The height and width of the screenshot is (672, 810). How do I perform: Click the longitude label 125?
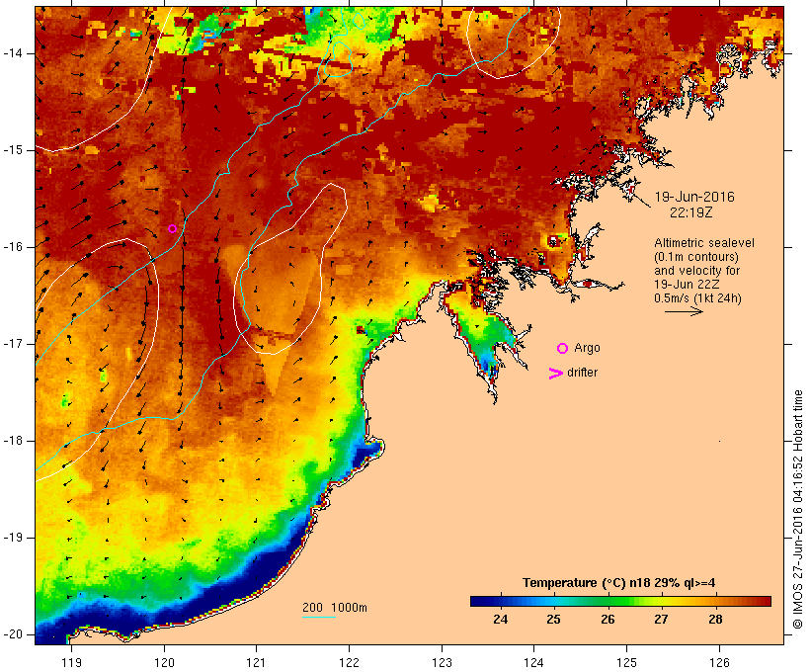pyautogui.click(x=626, y=663)
